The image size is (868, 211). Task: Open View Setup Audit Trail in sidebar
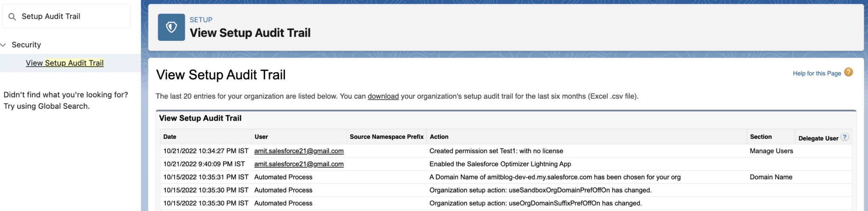[64, 63]
